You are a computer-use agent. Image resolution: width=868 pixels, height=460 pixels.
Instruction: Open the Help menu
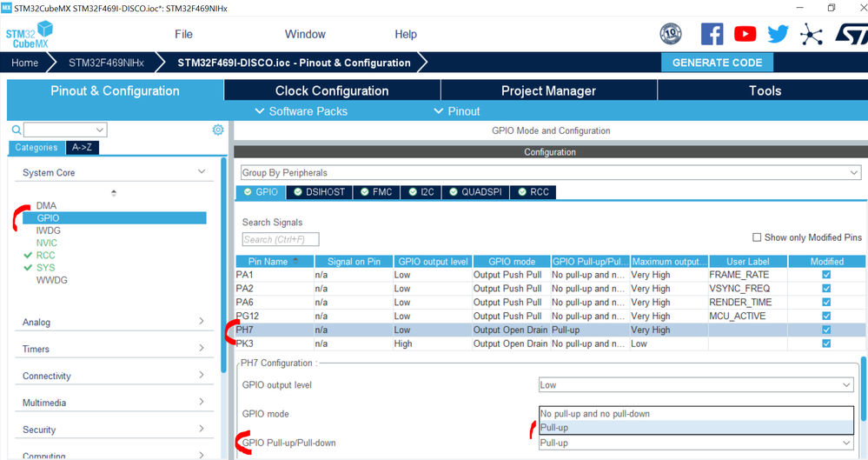406,35
